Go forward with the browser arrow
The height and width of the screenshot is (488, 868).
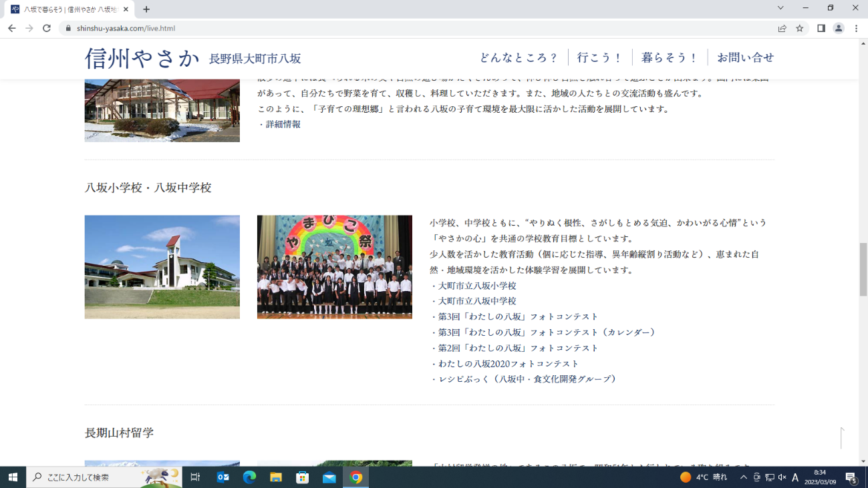click(29, 28)
